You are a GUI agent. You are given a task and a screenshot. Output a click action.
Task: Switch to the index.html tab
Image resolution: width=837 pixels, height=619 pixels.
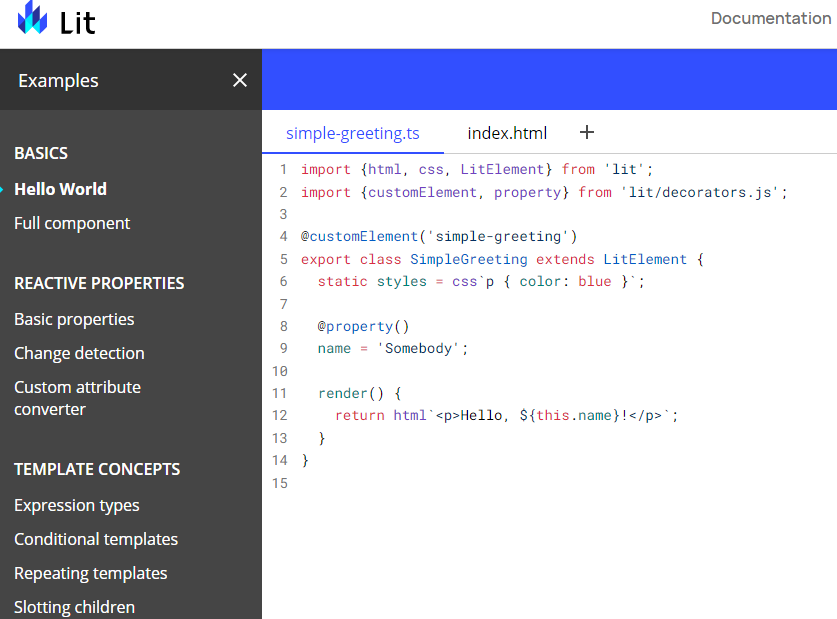click(507, 133)
